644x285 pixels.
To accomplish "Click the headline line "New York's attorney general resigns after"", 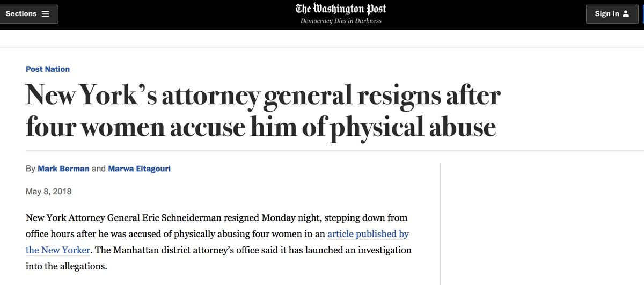I will (x=263, y=96).
